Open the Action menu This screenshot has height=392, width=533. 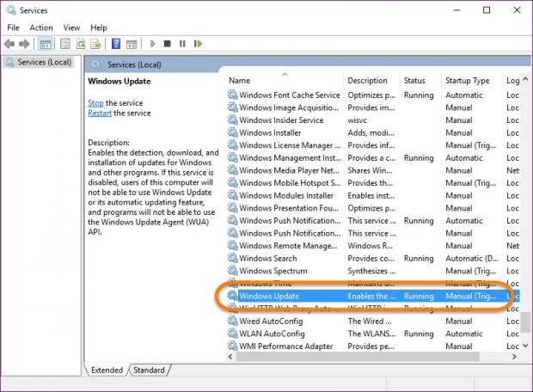point(40,28)
